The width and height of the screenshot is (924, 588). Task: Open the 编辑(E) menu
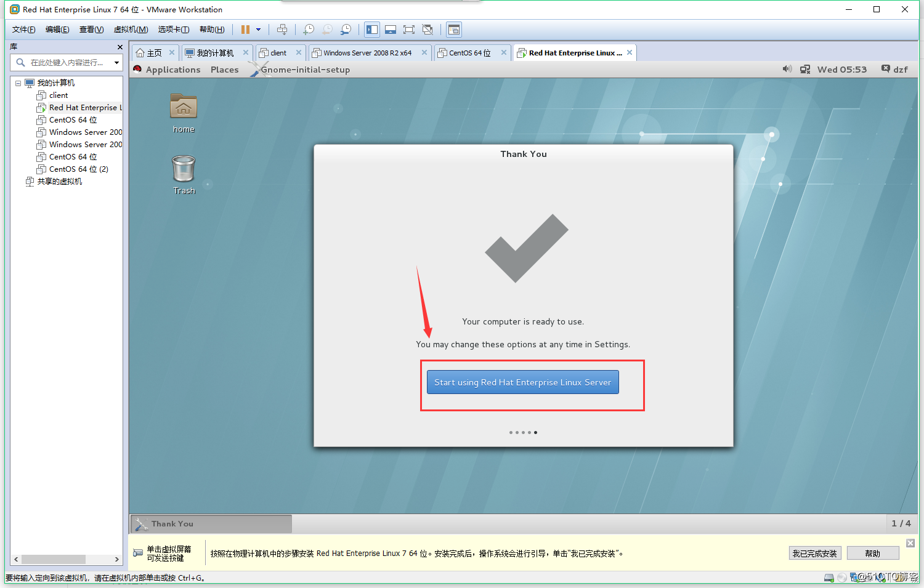point(57,30)
